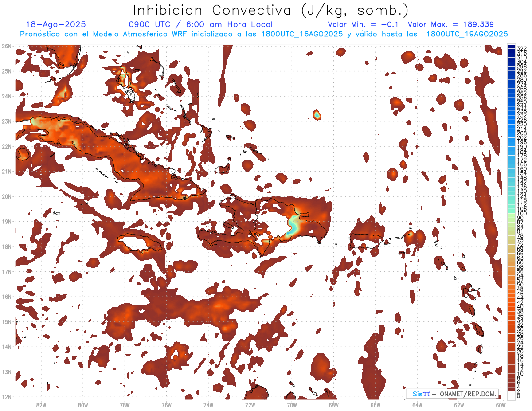
Task: Click the '26N' latitude label
Action: [6, 46]
